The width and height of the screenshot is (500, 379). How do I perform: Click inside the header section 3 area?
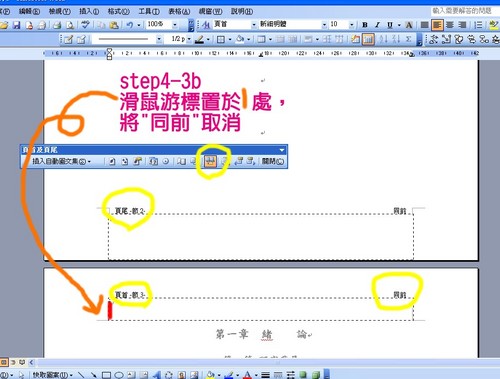click(261, 310)
